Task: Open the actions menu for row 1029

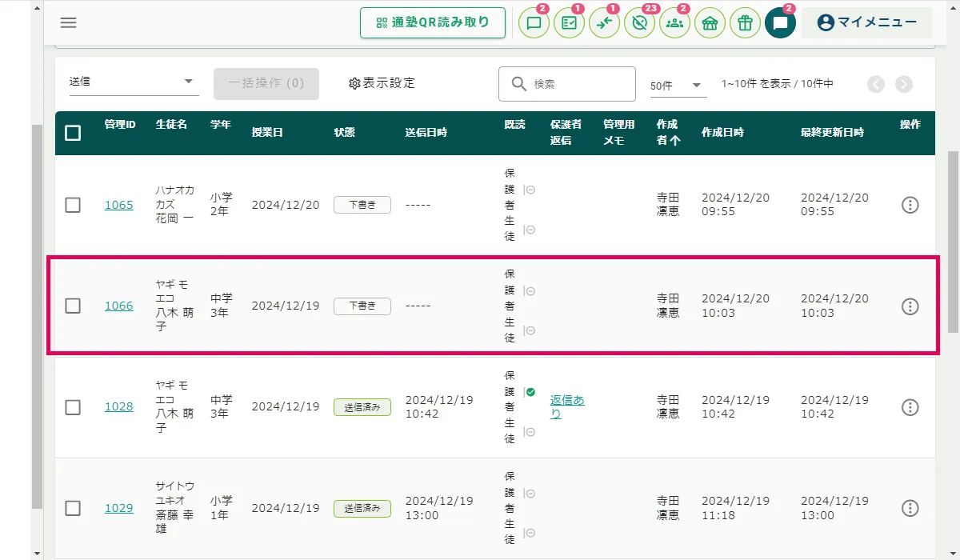Action: coord(910,508)
